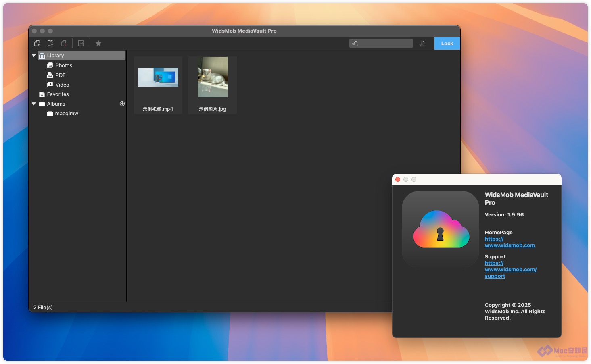
Task: Click the export file toolbar icon
Action: [81, 43]
